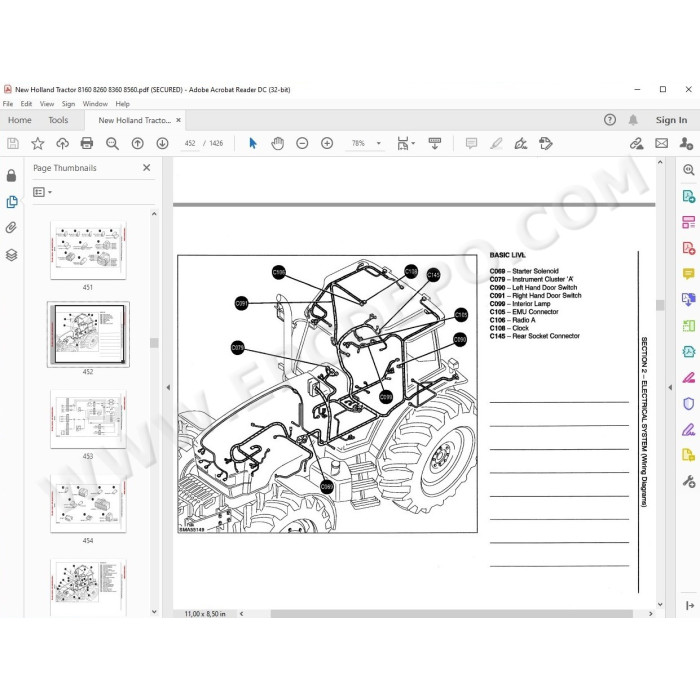Open the Find text magnifier
The width and height of the screenshot is (700, 700).
(112, 143)
